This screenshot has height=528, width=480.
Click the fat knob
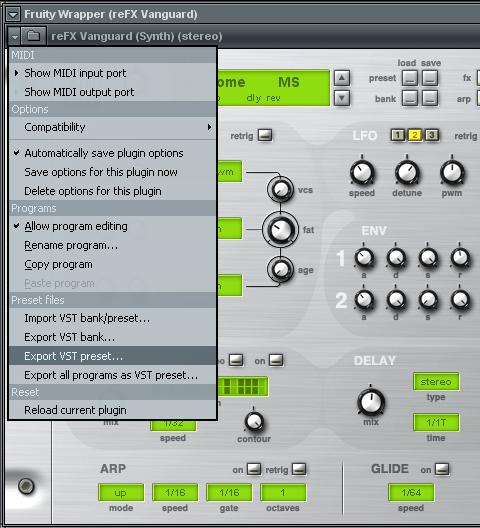[x=280, y=230]
